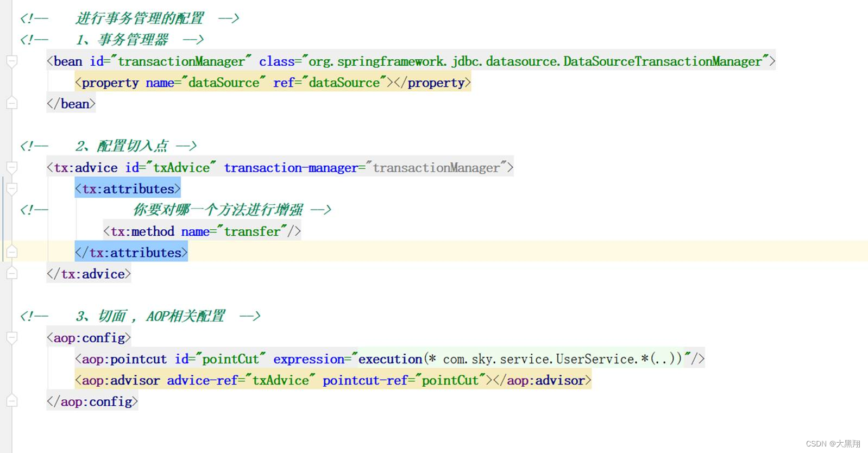Click the id value "pointCut" in aop:pointcut
Image resolution: width=868 pixels, height=453 pixels.
(x=231, y=359)
